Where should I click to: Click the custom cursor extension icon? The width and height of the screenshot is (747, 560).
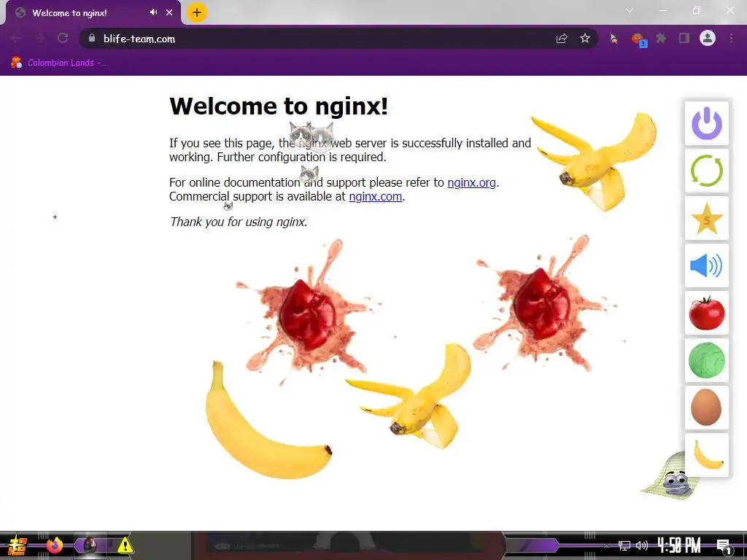pyautogui.click(x=614, y=38)
